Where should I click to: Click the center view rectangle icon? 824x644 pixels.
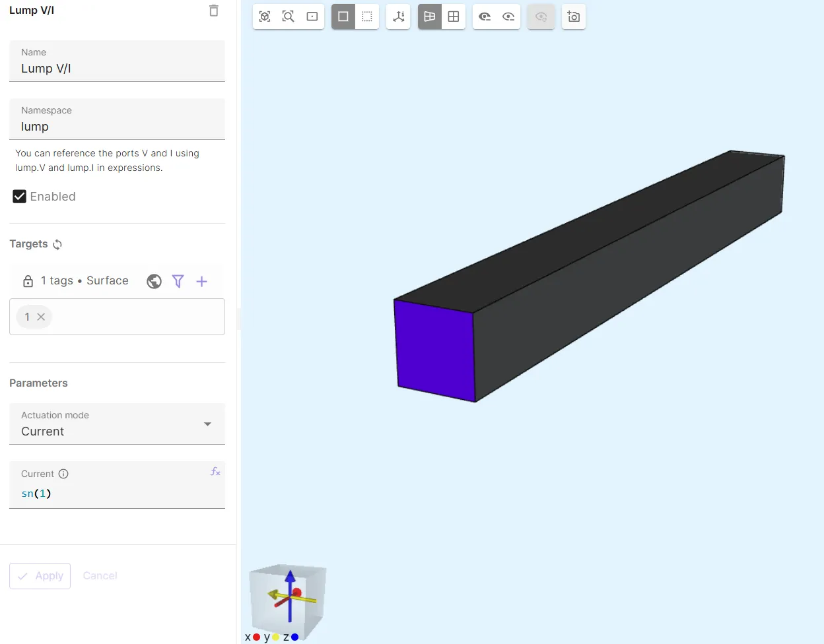click(x=312, y=16)
